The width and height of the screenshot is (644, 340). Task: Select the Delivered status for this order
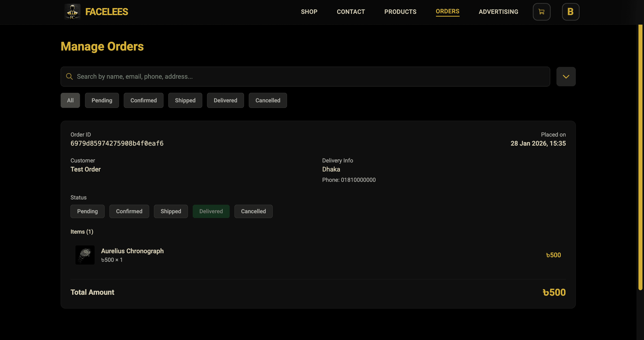(x=211, y=211)
